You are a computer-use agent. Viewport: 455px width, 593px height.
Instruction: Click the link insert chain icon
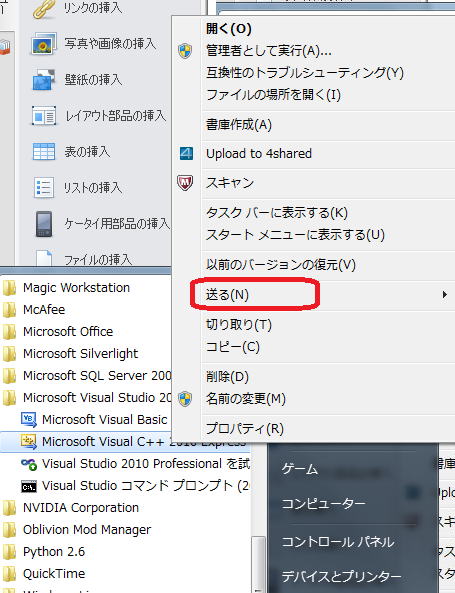tap(44, 8)
